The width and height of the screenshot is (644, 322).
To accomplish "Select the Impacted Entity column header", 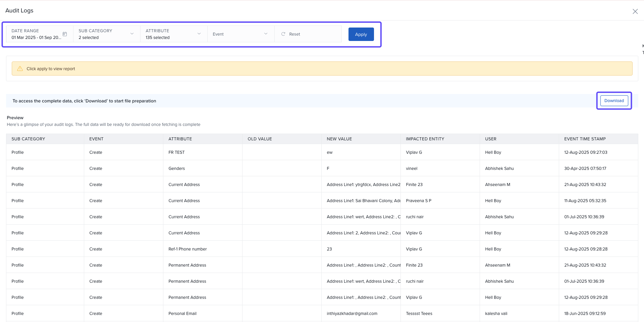I will pyautogui.click(x=425, y=139).
